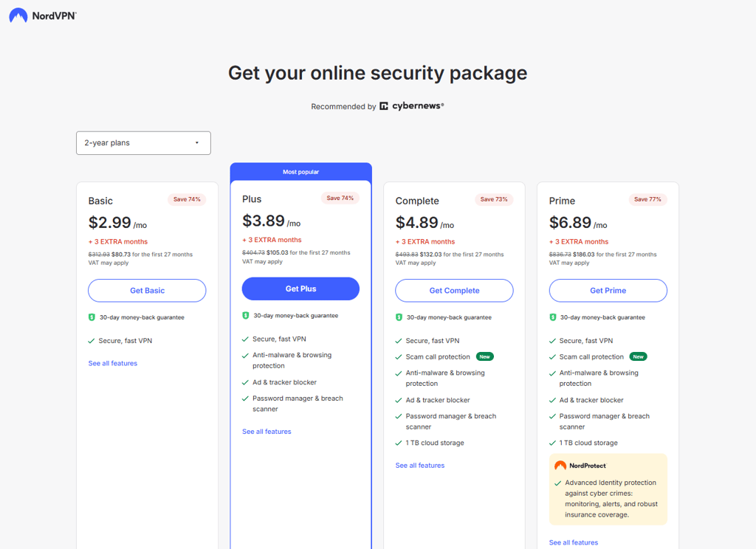756x549 pixels.
Task: Click the Get Complete button
Action: pos(454,291)
